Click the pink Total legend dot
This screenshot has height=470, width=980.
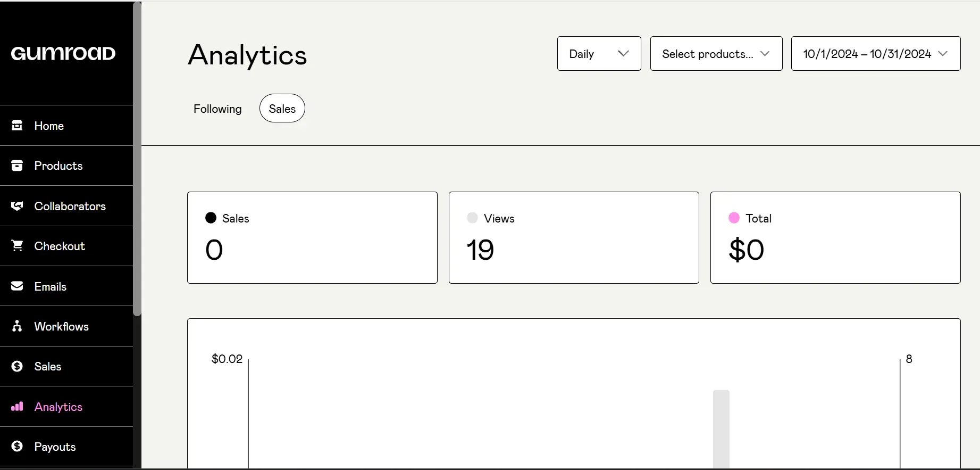[734, 218]
